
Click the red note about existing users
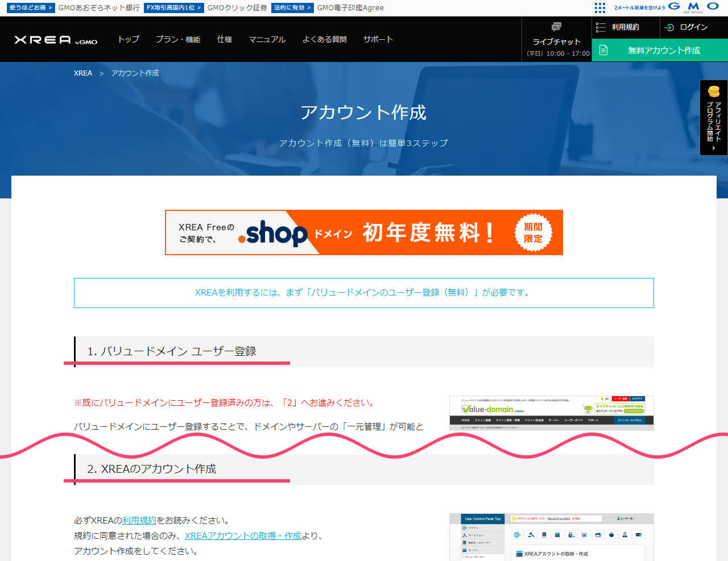pyautogui.click(x=225, y=402)
